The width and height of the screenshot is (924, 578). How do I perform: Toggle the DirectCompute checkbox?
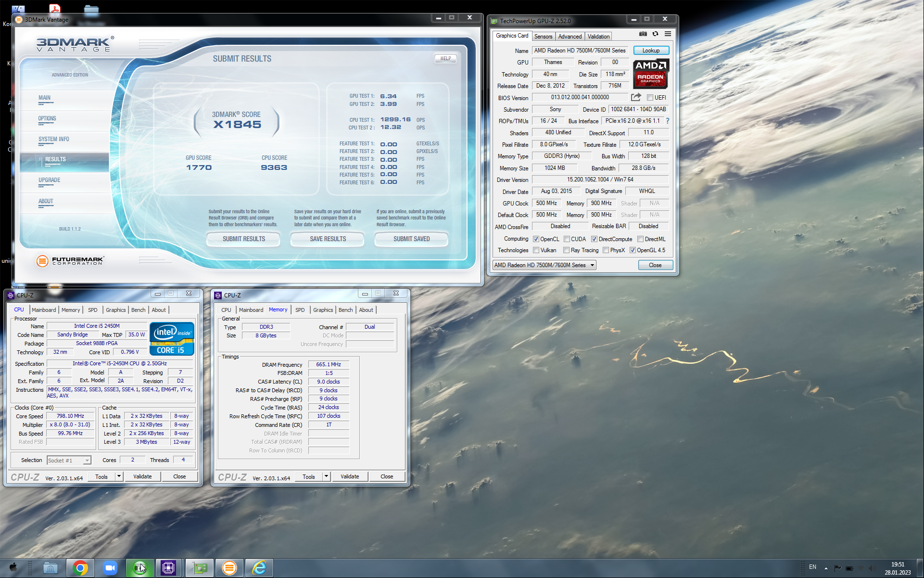[594, 239]
